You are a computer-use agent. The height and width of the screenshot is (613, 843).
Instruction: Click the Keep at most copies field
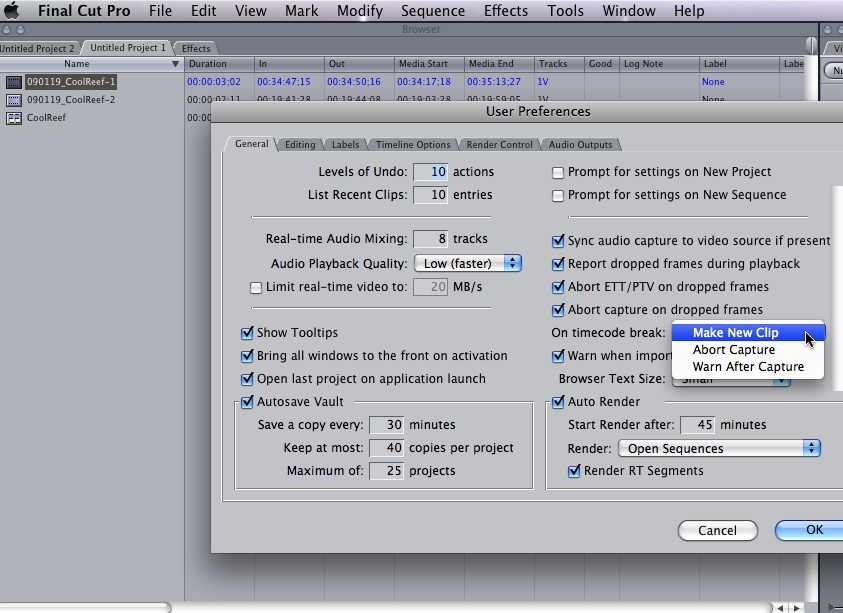(x=386, y=448)
